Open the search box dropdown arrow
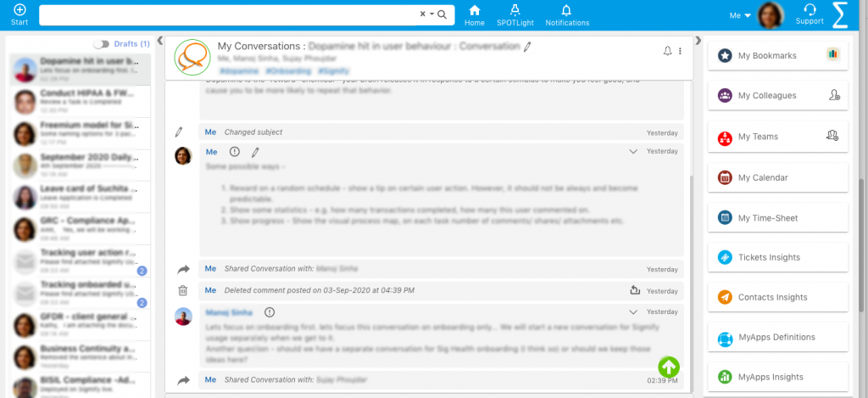 click(x=431, y=14)
